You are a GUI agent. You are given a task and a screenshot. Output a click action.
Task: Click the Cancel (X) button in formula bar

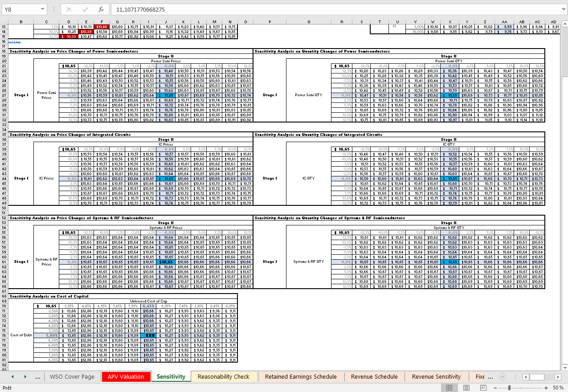point(69,9)
